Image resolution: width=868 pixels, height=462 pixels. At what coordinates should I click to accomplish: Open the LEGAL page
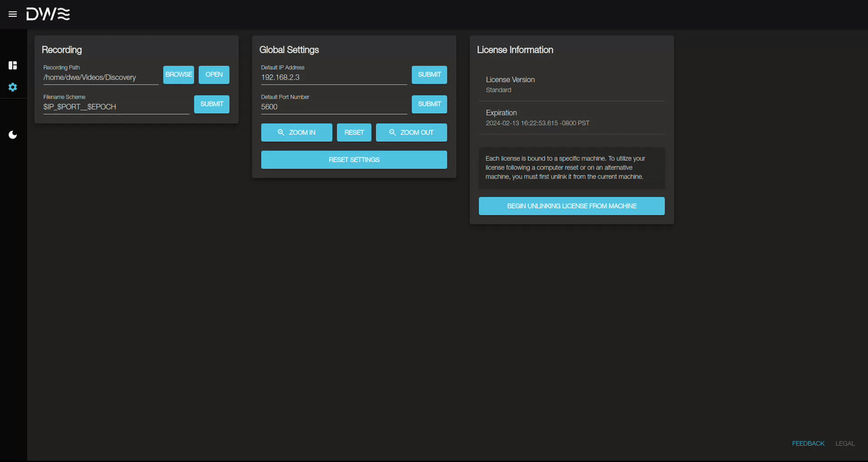[844, 443]
